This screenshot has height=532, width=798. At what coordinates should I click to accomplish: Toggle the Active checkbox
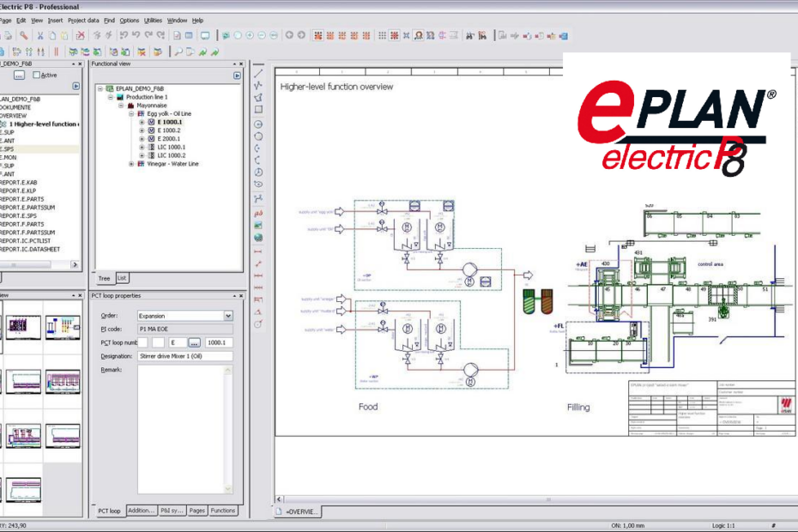[36, 75]
